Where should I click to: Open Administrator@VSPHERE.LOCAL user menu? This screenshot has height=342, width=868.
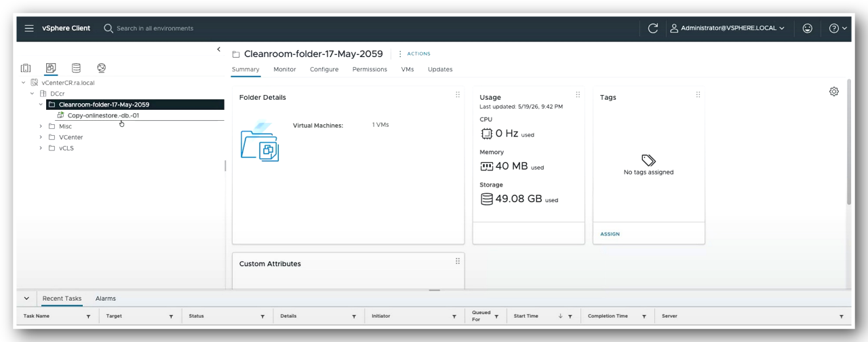coord(727,28)
